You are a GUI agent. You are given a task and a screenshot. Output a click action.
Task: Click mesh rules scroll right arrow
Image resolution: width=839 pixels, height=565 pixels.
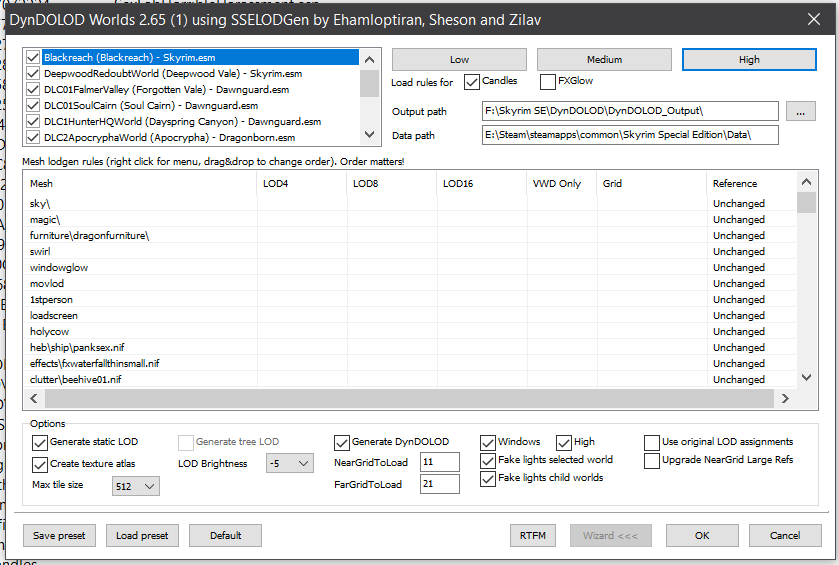coord(785,399)
